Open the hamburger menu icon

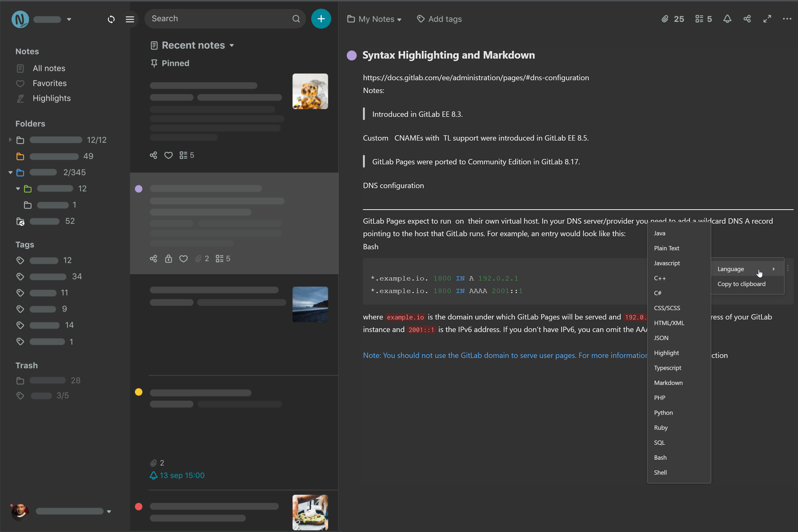(x=130, y=19)
